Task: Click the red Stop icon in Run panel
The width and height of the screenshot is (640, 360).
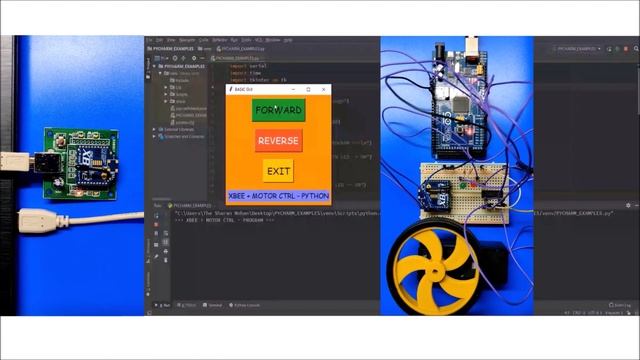Action: coord(156,224)
